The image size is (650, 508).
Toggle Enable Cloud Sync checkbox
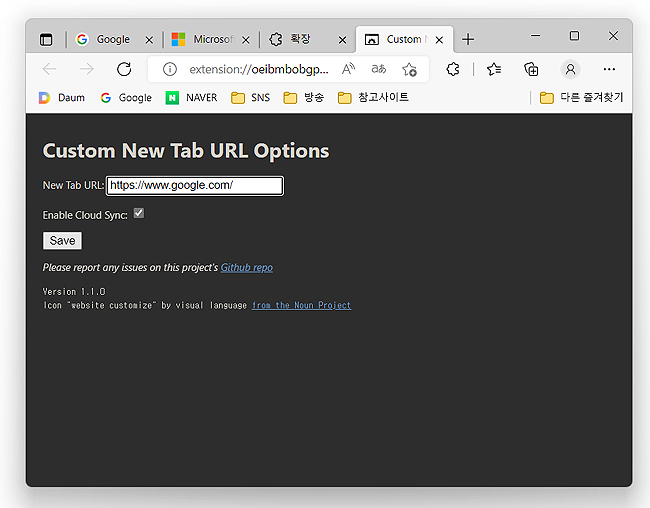(139, 213)
